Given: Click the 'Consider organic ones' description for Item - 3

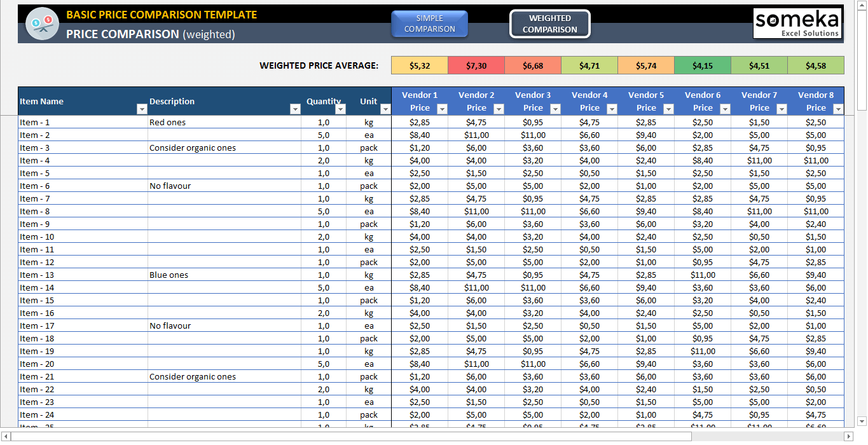Looking at the screenshot, I should (191, 147).
